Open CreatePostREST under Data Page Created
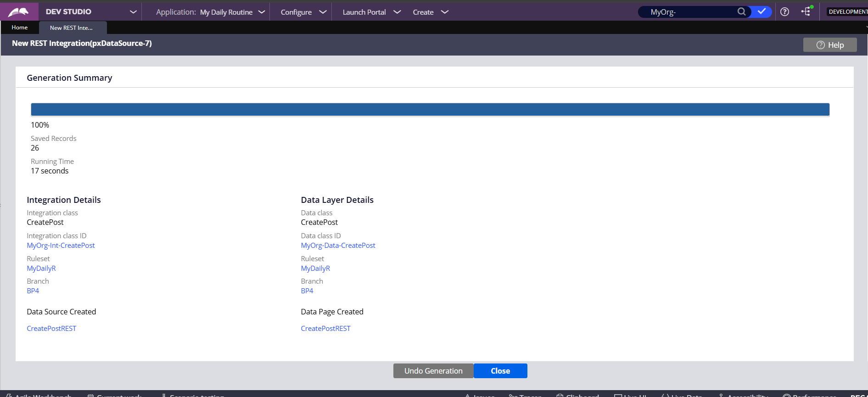 pyautogui.click(x=325, y=329)
